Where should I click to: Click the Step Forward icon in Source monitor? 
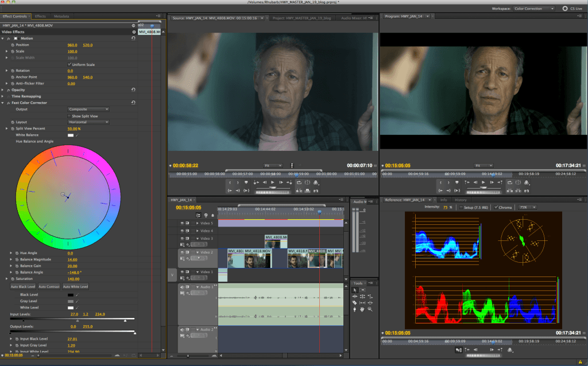(x=281, y=182)
